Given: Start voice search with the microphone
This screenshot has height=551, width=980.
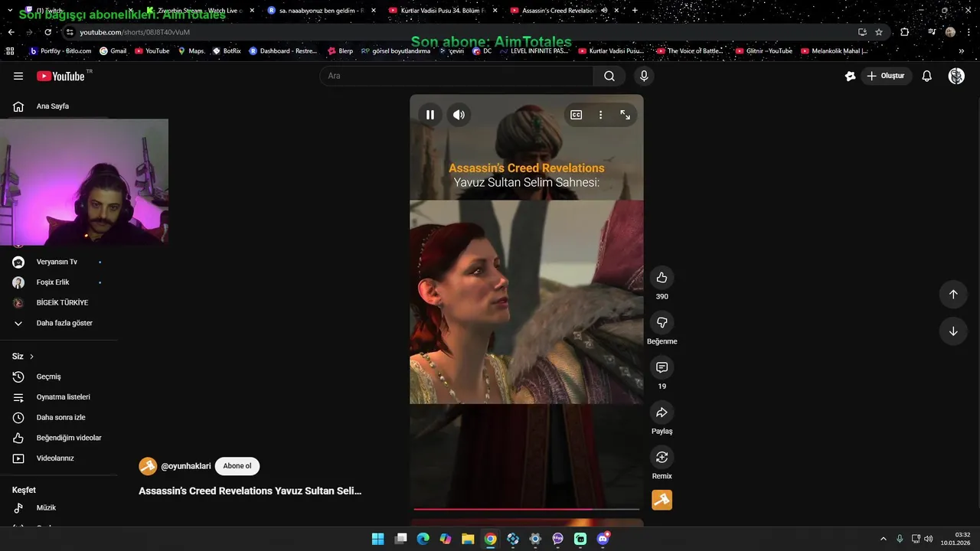Looking at the screenshot, I should 644,76.
